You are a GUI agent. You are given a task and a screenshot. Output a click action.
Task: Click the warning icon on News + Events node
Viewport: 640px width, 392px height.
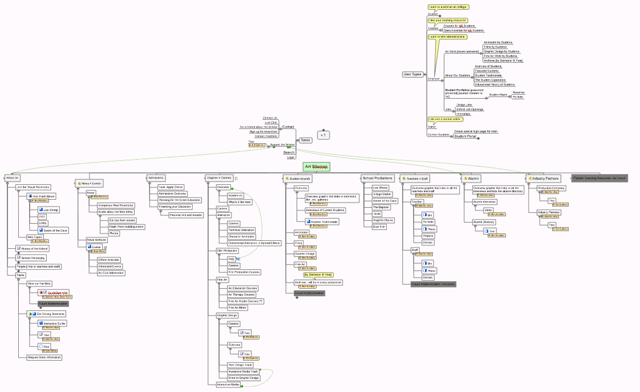[x=79, y=184]
